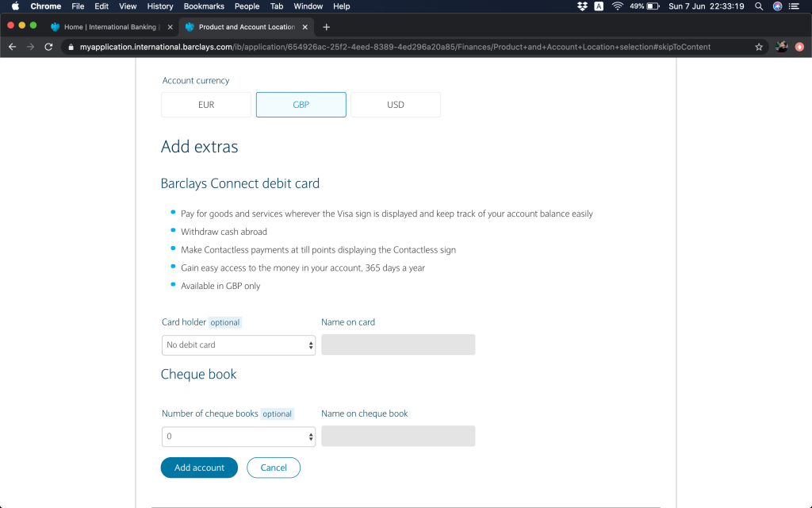This screenshot has height=508, width=812.
Task: Click the Wi-Fi status icon
Action: pos(617,6)
